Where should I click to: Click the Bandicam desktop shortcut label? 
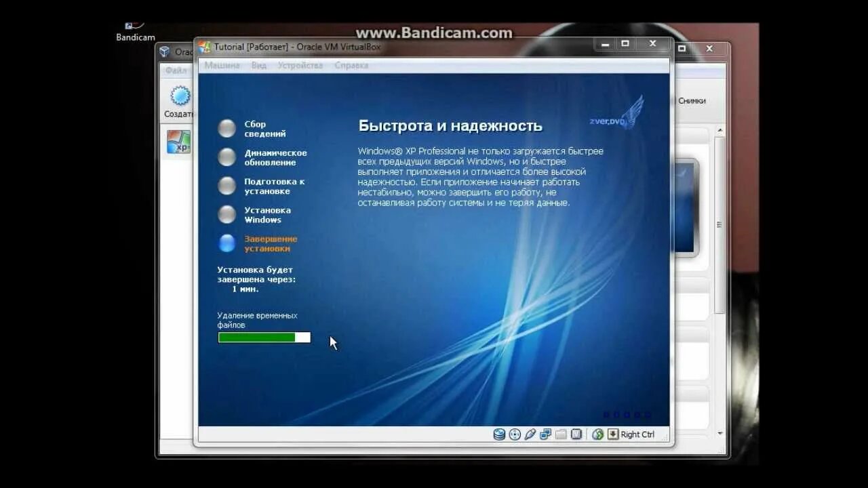[136, 37]
